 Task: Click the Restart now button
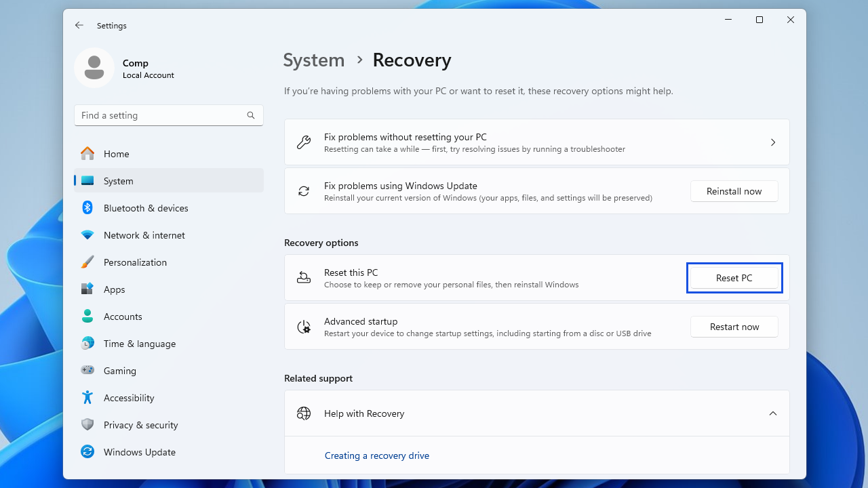[734, 327]
